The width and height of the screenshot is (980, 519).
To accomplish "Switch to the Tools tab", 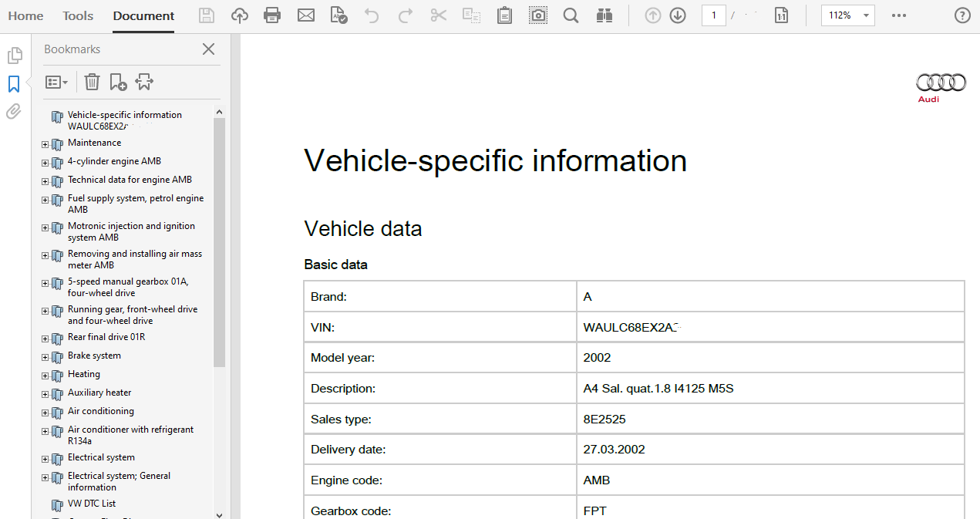I will point(78,15).
